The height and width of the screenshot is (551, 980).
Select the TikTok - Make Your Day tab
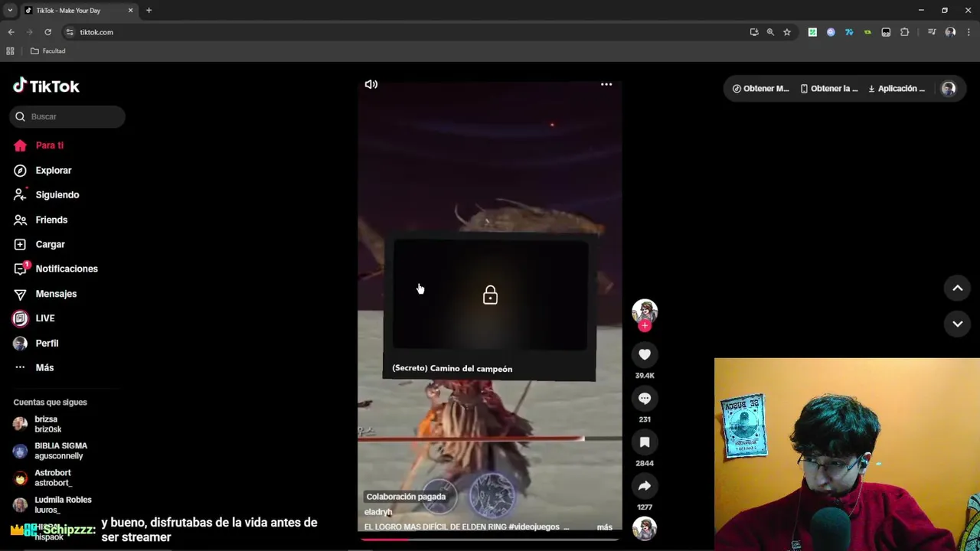point(79,11)
